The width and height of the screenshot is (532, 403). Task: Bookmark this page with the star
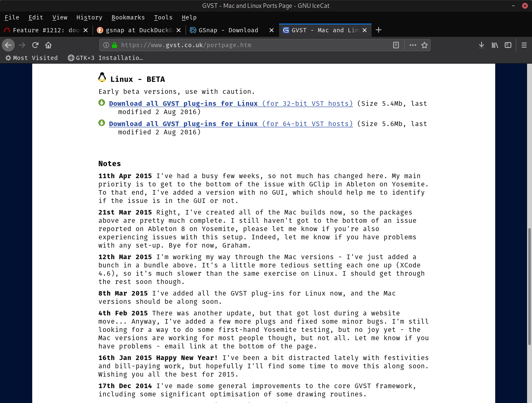point(424,45)
